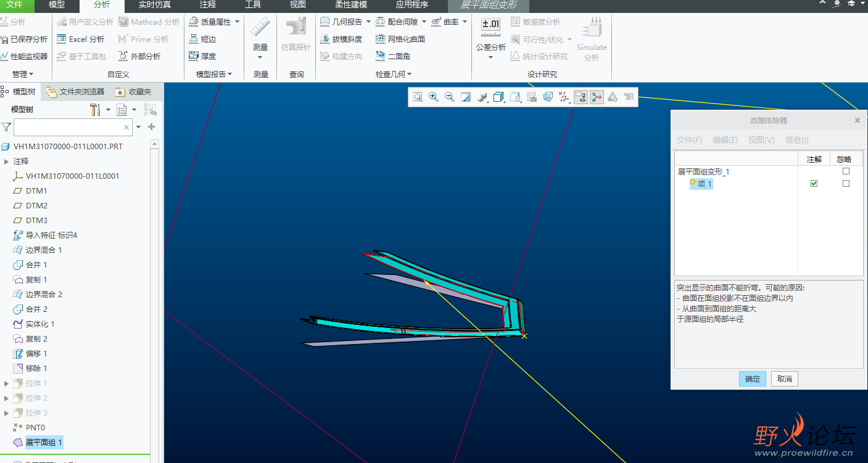Select the 展平面组 1 feature in tree

44,443
